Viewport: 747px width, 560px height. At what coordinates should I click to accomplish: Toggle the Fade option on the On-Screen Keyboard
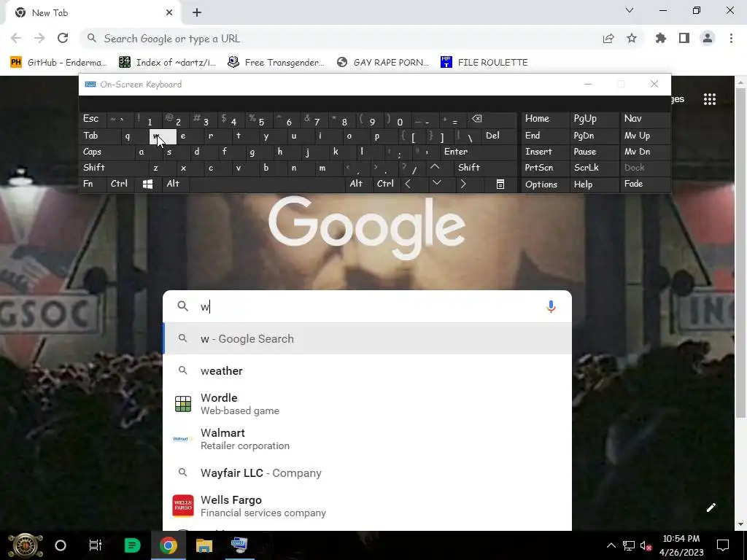(645, 184)
